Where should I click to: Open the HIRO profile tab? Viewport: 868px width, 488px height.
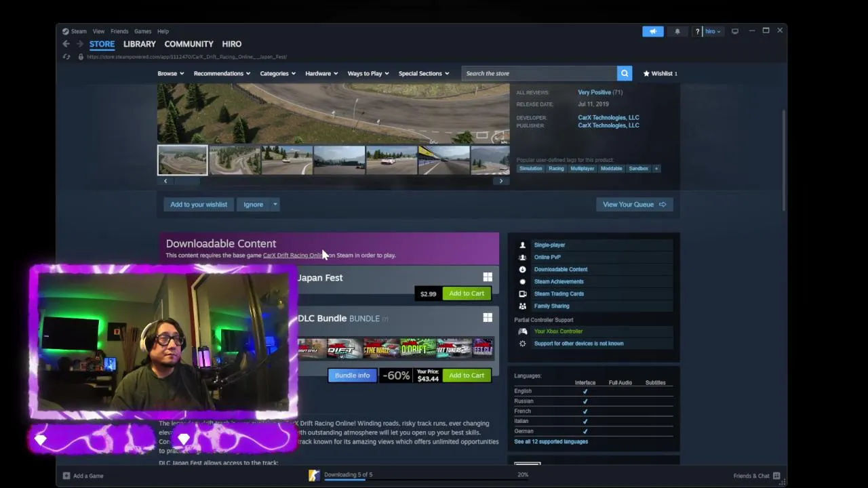(231, 44)
